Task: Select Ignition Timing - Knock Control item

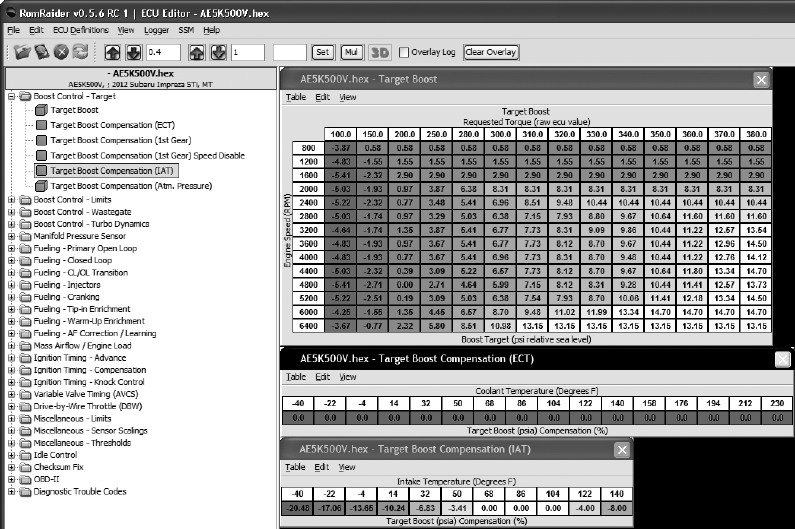Action: [x=89, y=382]
